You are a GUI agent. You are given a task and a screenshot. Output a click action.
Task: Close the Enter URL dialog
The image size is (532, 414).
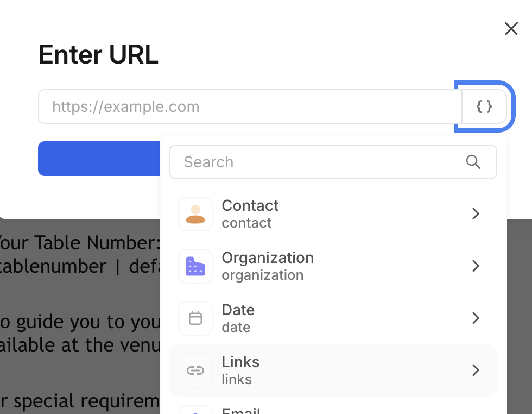point(511,29)
